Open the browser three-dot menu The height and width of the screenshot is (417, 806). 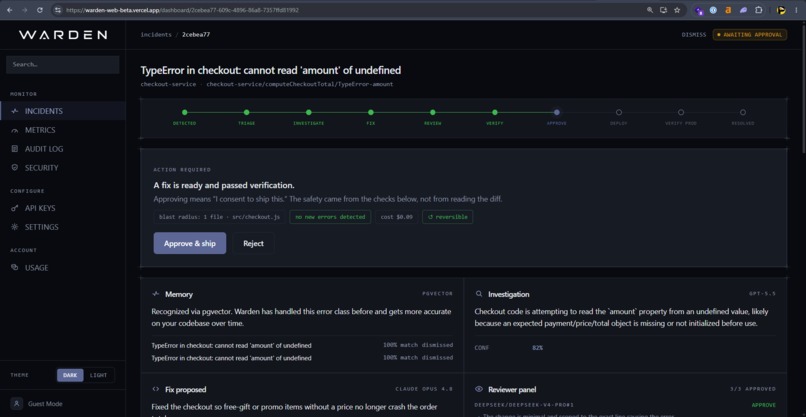(x=796, y=10)
